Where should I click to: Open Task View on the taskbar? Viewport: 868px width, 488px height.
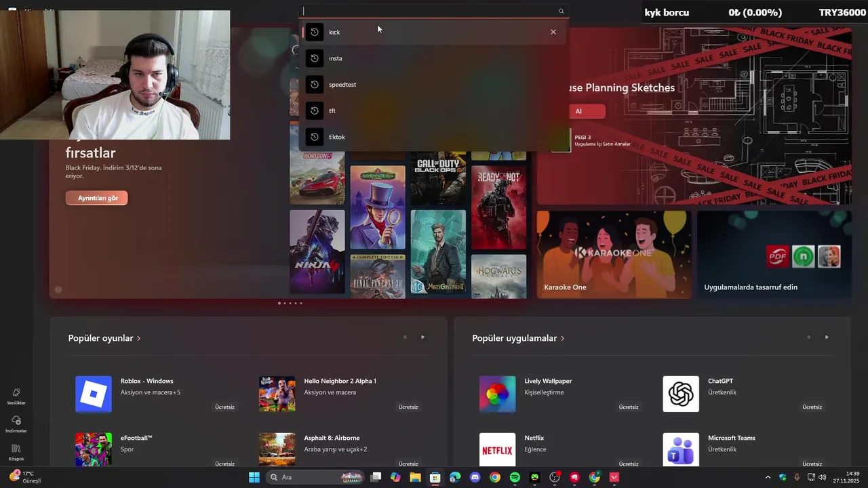point(376,477)
